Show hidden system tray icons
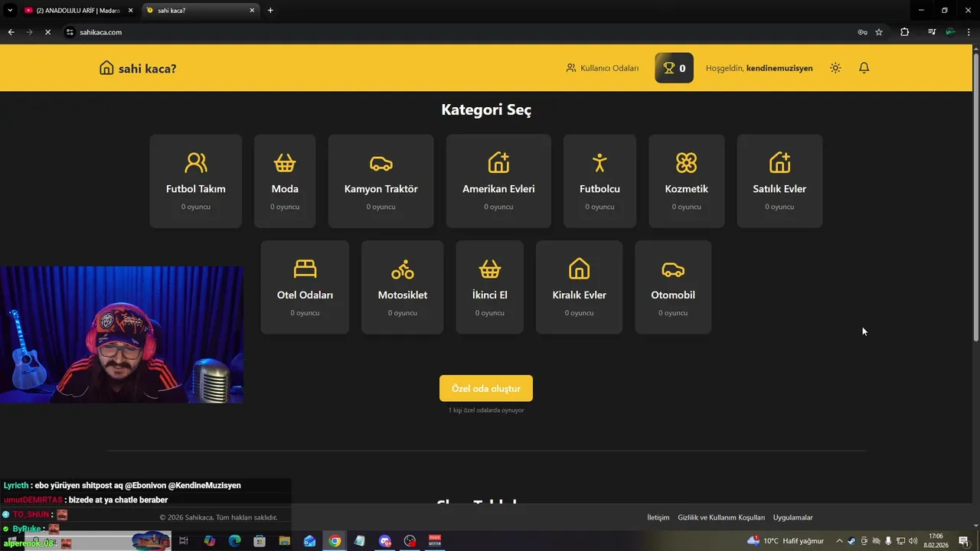 (x=839, y=541)
